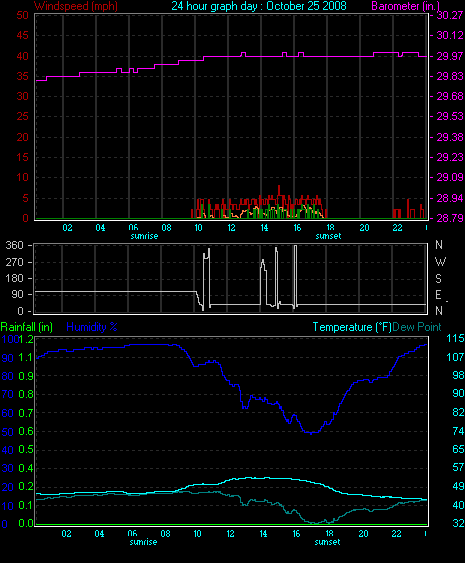465x563 pixels.
Task: Click the sunset marker under top graph
Action: (x=329, y=236)
